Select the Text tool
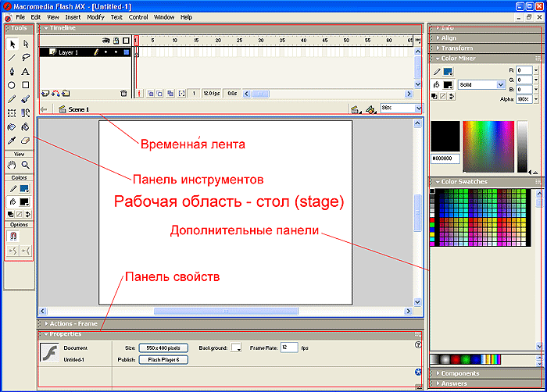This screenshot has height=392, width=547. (26, 72)
